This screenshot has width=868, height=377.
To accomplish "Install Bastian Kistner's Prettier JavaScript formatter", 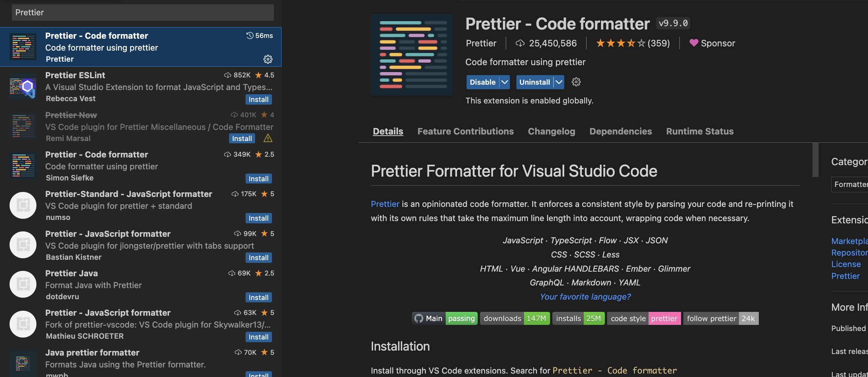I will 259,257.
